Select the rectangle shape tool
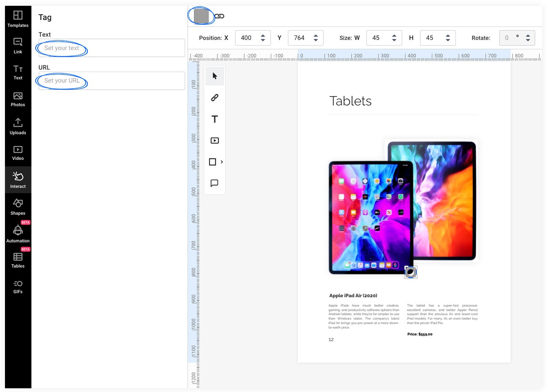 tap(212, 162)
